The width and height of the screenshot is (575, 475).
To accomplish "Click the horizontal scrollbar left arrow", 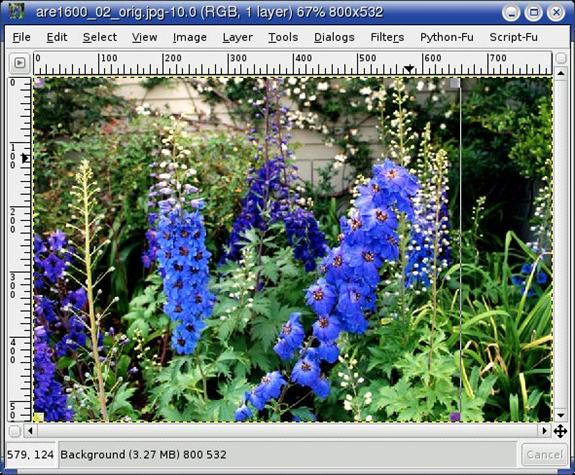I will point(30,431).
